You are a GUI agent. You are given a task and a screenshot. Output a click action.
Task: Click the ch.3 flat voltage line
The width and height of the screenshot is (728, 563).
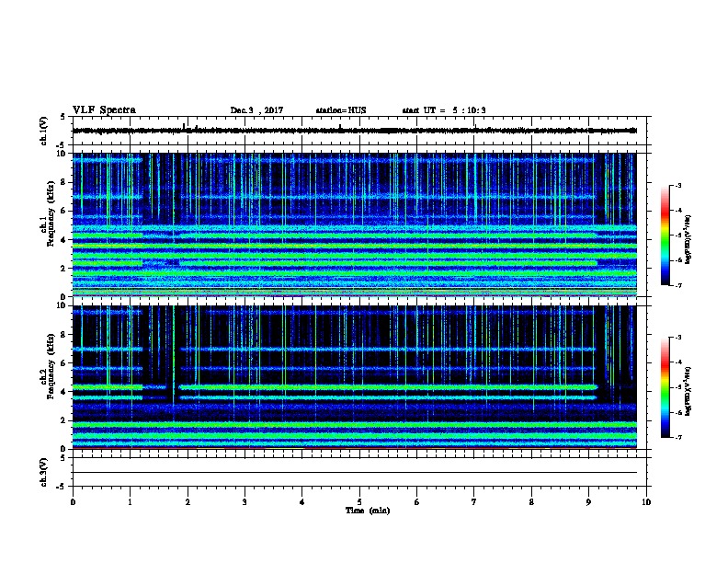coord(354,473)
